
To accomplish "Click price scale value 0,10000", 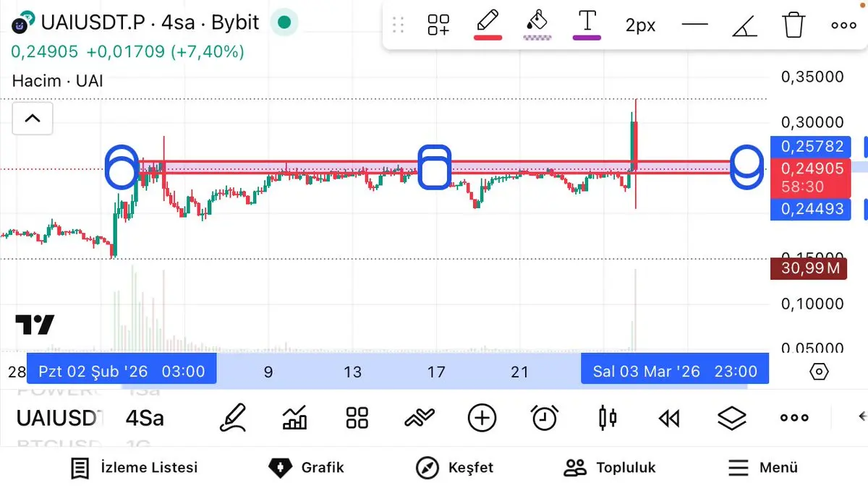I will [x=812, y=304].
